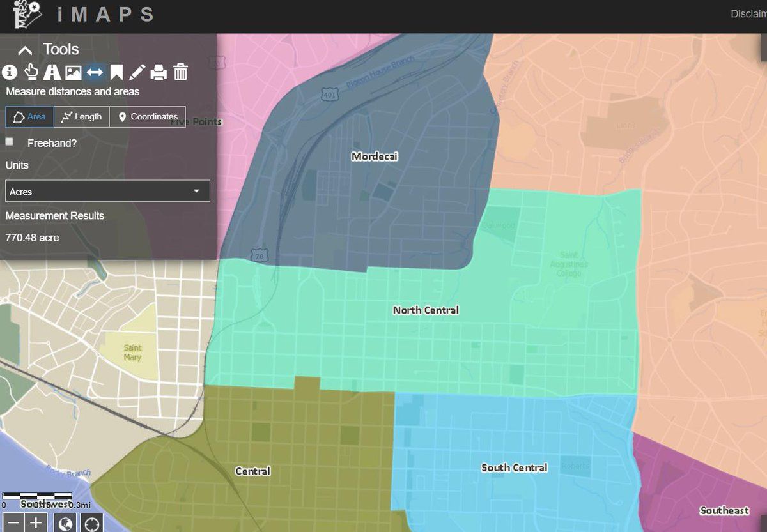Open the Acres units dropdown

click(x=107, y=191)
